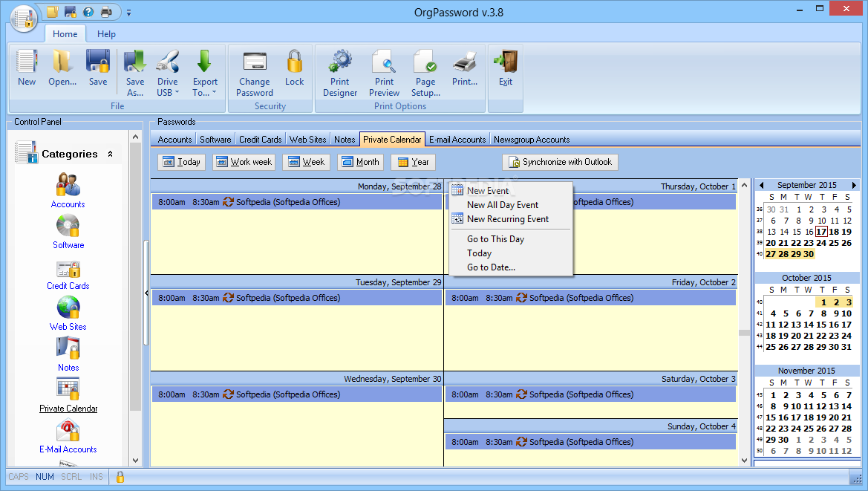The image size is (868, 491).
Task: Click the status bar lock icon
Action: [x=120, y=477]
